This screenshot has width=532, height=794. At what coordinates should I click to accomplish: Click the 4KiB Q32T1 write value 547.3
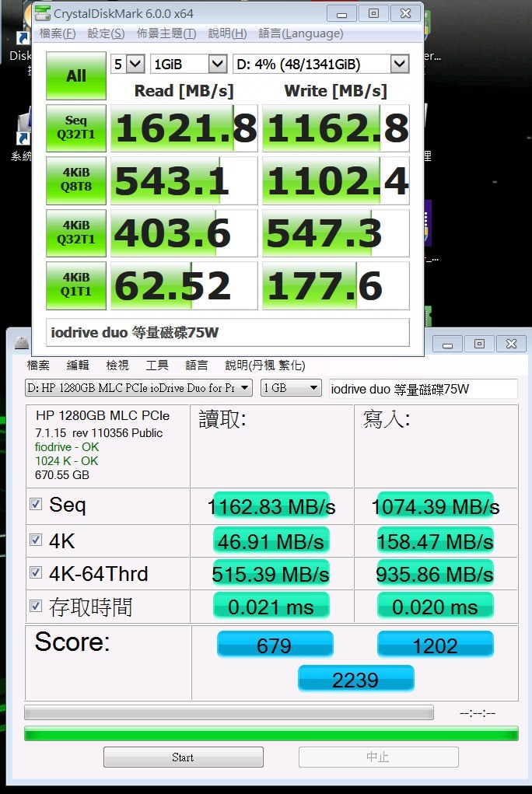tap(336, 233)
